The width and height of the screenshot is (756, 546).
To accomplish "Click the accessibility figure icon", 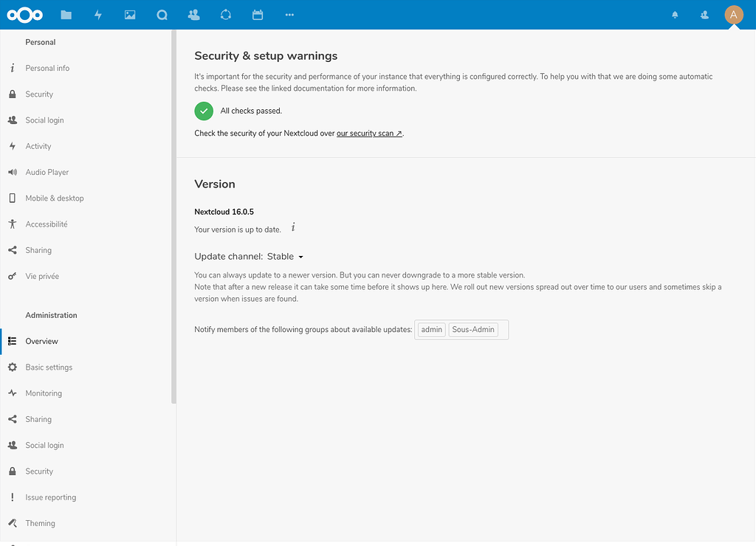I will tap(13, 224).
